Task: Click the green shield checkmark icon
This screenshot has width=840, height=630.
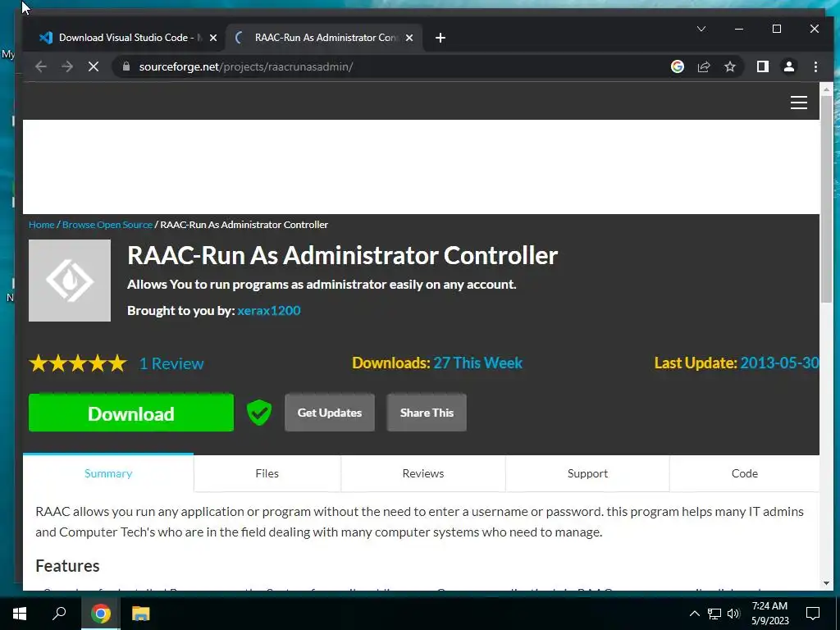Action: [259, 413]
